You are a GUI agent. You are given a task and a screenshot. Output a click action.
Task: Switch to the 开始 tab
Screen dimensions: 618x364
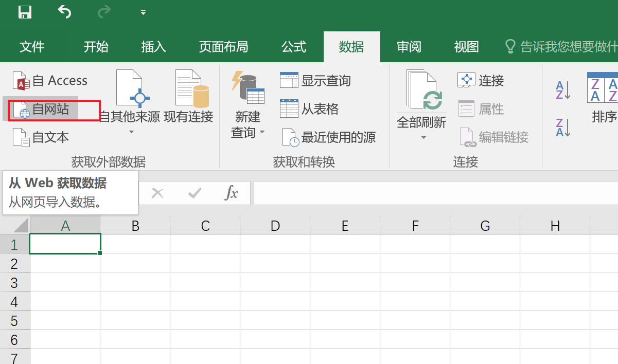click(96, 47)
